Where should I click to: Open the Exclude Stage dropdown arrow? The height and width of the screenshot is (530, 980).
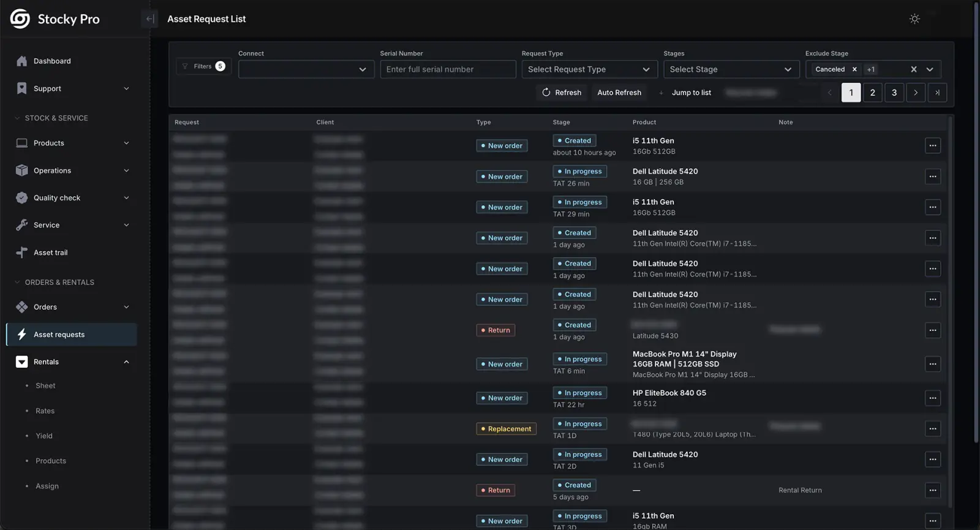[930, 70]
